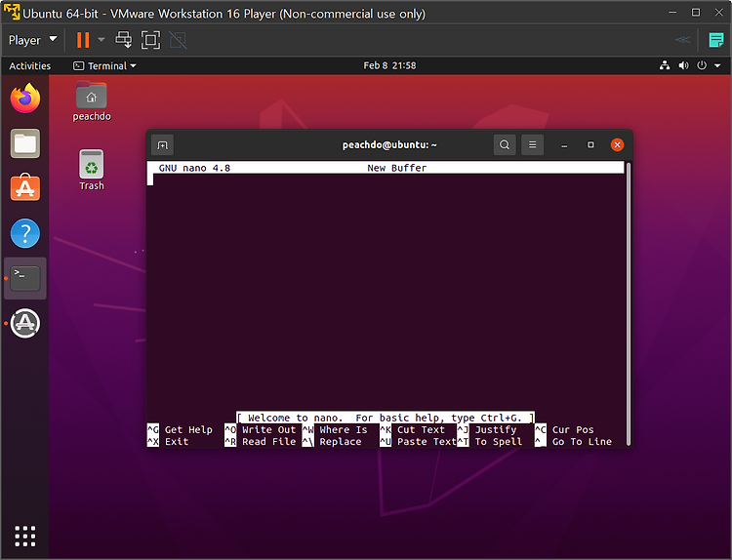Viewport: 732px width, 560px height.
Task: Click the Cut Text shortcut in nano
Action: [412, 430]
